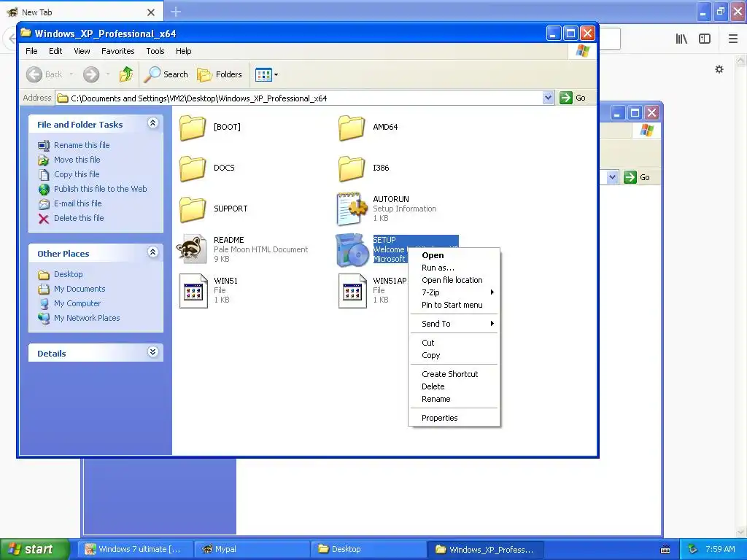Go to My Network Places link

tap(87, 318)
